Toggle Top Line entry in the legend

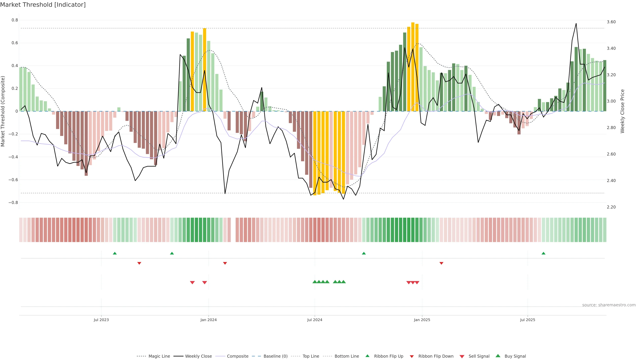pyautogui.click(x=311, y=356)
